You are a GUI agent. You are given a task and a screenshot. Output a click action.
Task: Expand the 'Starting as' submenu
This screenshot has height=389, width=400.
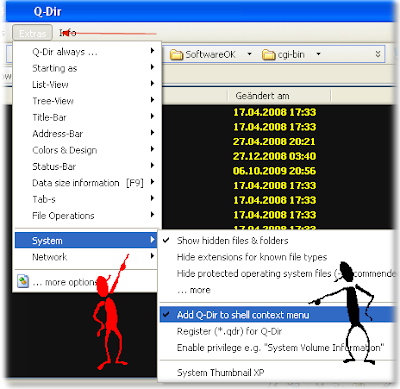point(88,68)
